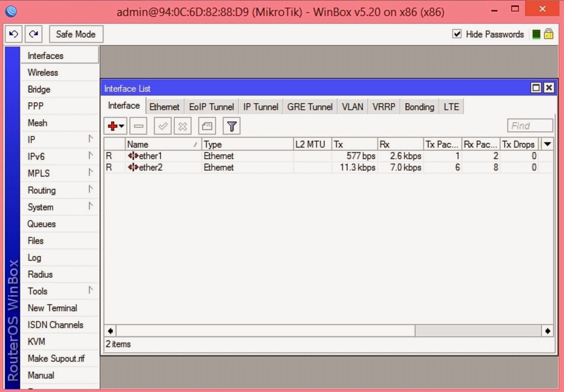Click the Find search field

[530, 125]
